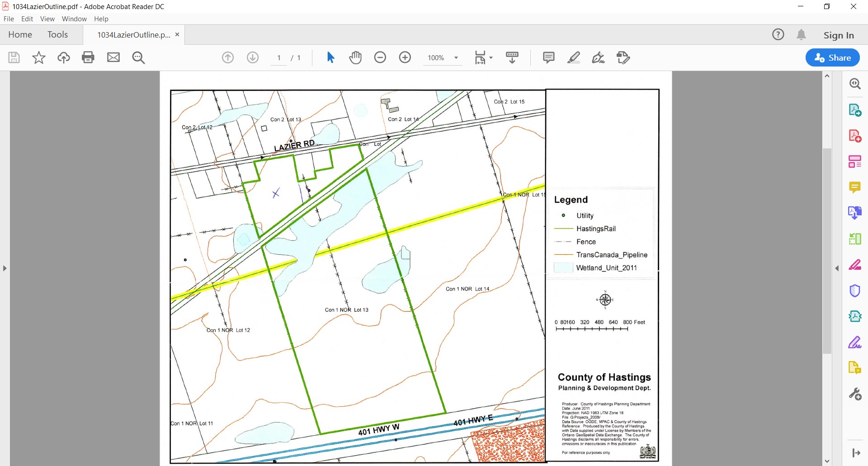Screen dimensions: 868x466
Task: Open Organize Pages tool in sidebar
Action: [x=855, y=162]
